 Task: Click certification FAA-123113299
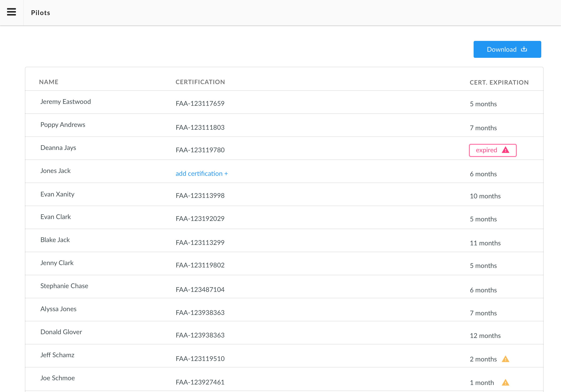tap(200, 243)
